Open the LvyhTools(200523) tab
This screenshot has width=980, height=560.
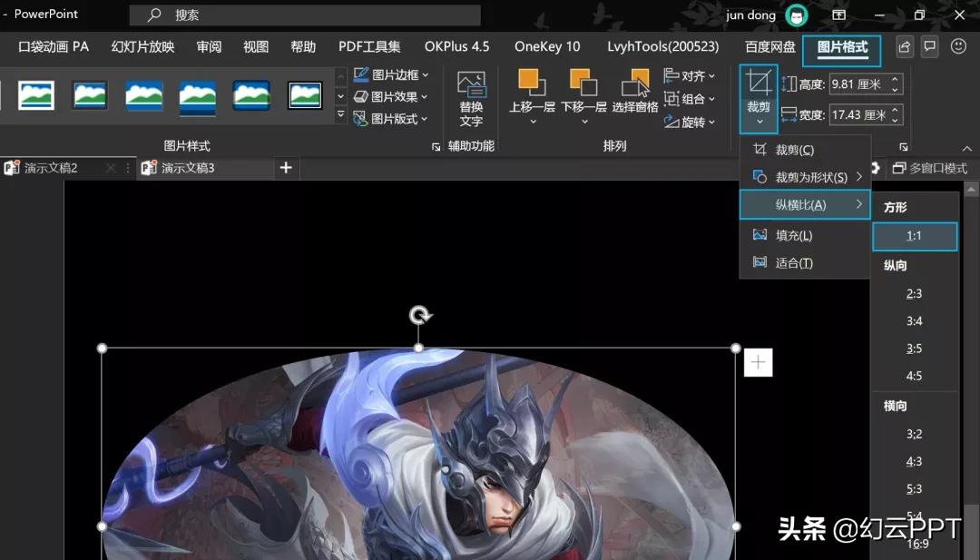(663, 47)
